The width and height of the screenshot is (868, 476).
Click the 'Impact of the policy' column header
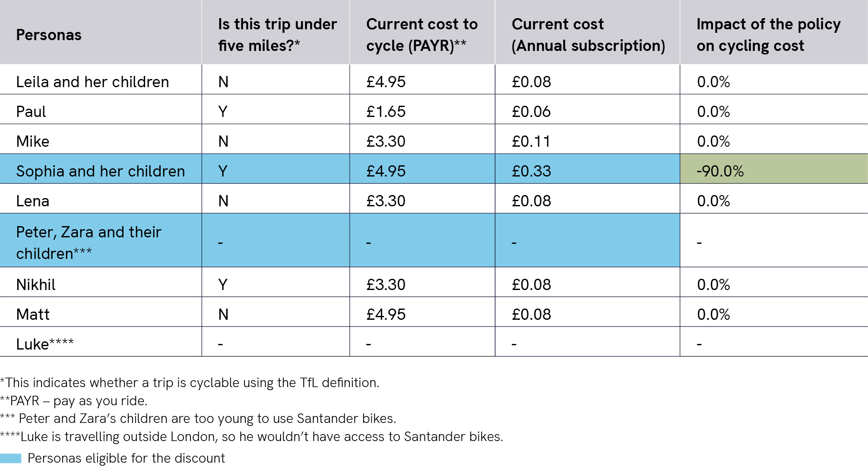(x=768, y=35)
